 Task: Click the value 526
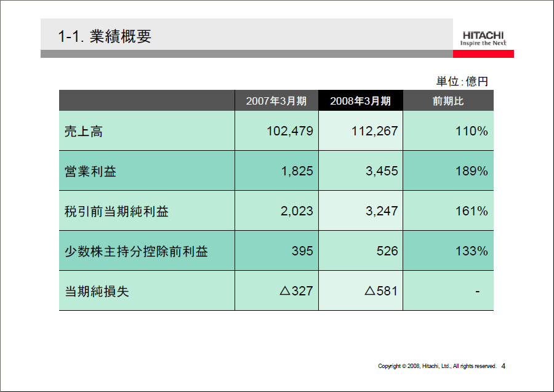click(x=387, y=250)
